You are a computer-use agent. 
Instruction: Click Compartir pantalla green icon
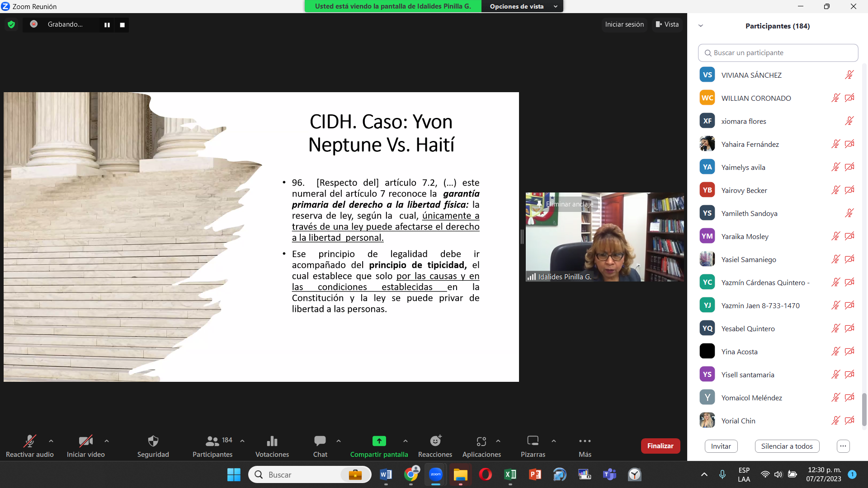point(379,441)
